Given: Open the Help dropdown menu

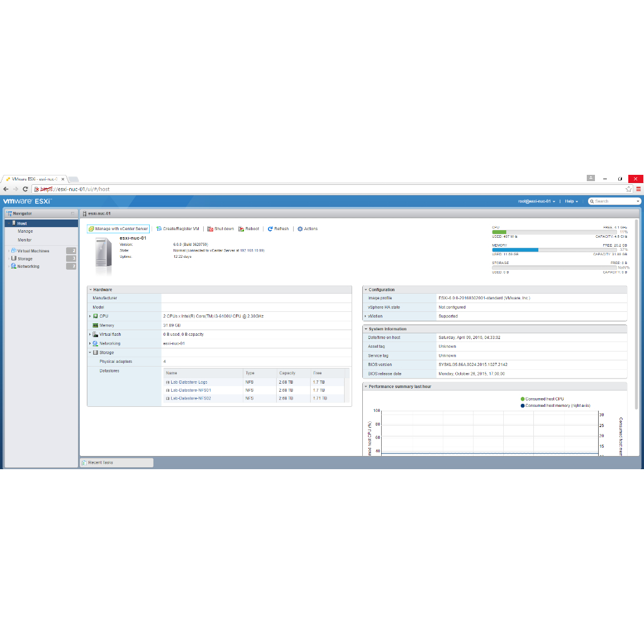Looking at the screenshot, I should click(571, 201).
